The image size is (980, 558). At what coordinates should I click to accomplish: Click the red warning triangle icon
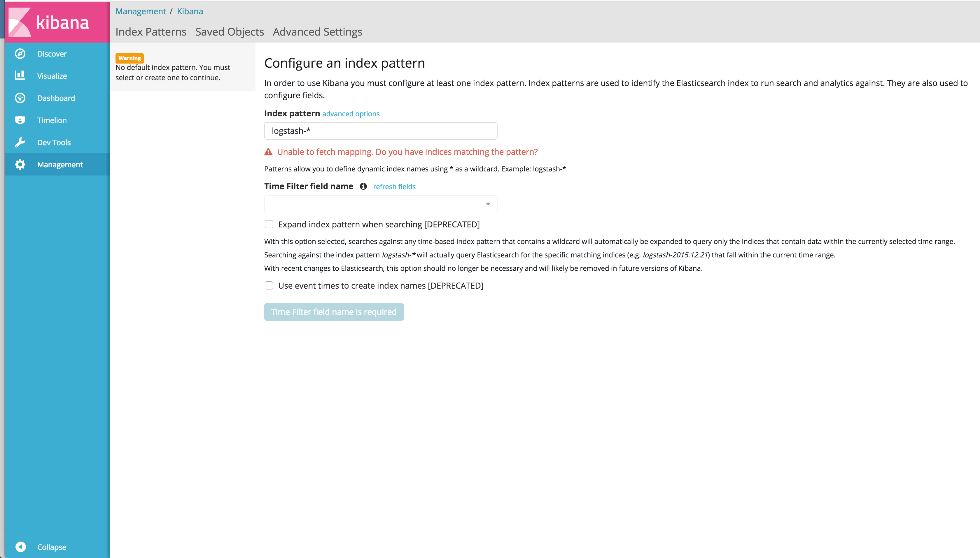point(268,151)
